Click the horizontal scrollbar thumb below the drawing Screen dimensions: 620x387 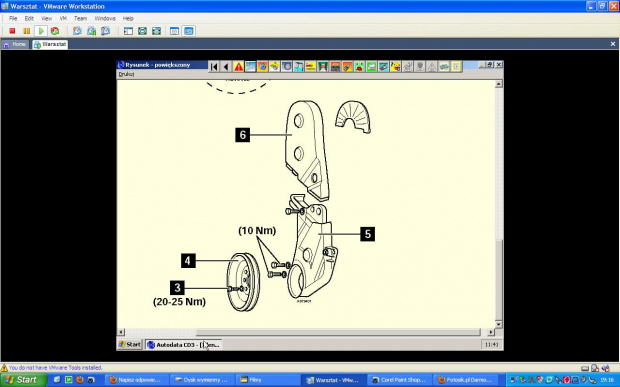338,332
